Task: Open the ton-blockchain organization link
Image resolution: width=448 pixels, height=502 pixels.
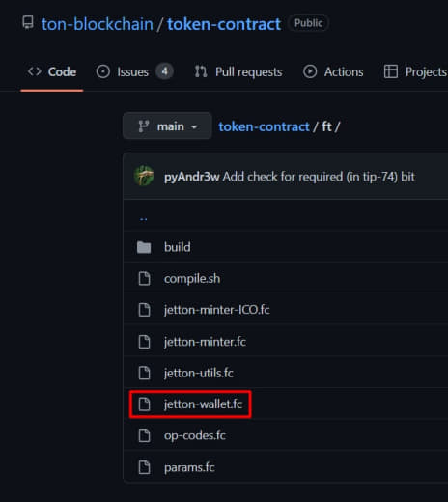Action: click(98, 24)
